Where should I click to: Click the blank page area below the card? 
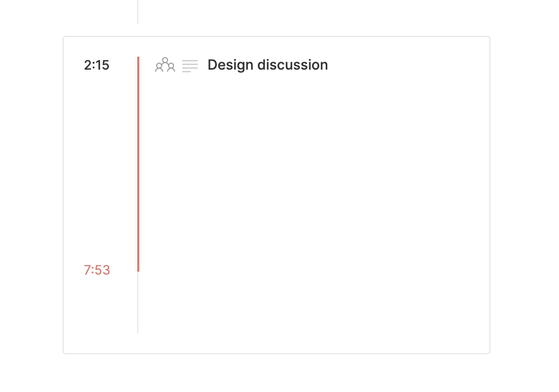(x=279, y=374)
